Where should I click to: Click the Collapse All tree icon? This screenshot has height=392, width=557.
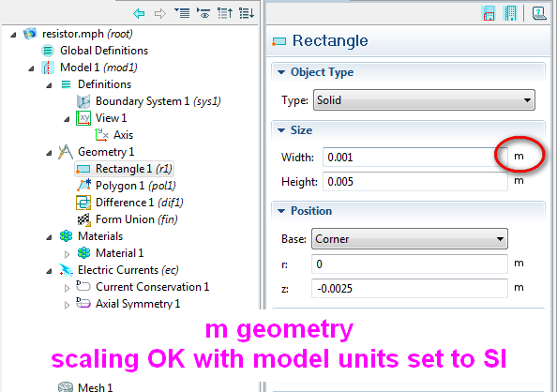(x=182, y=13)
